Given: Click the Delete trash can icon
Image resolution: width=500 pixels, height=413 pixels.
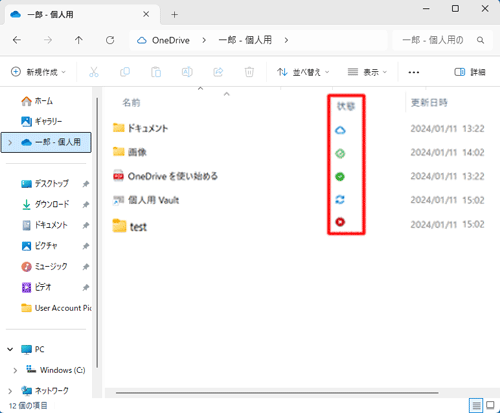Looking at the screenshot, I should pos(249,72).
